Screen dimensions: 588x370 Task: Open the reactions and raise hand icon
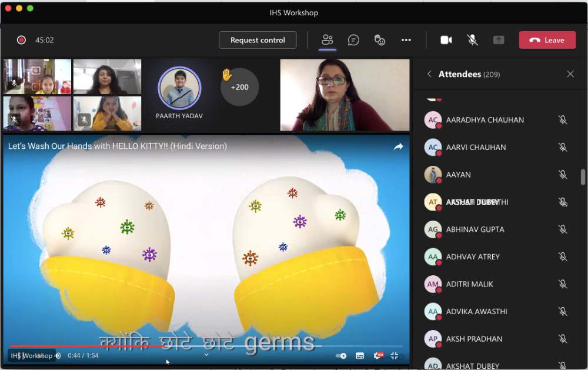(x=379, y=40)
